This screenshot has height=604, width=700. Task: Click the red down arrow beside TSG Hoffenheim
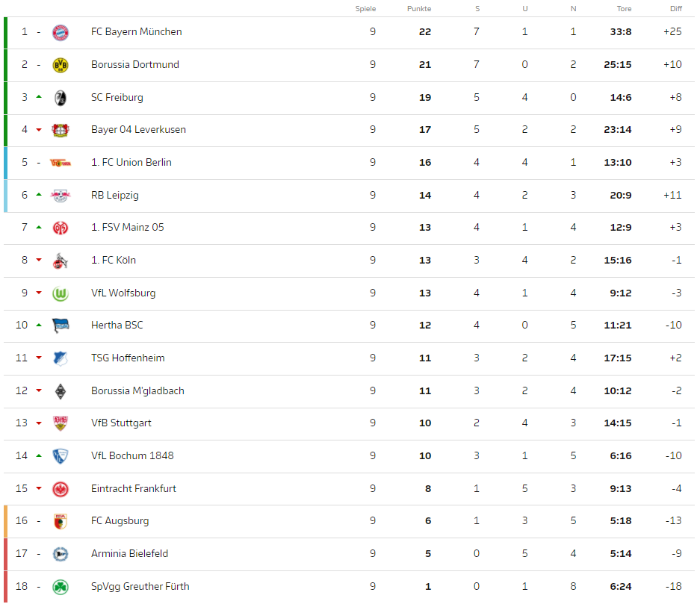pos(39,358)
